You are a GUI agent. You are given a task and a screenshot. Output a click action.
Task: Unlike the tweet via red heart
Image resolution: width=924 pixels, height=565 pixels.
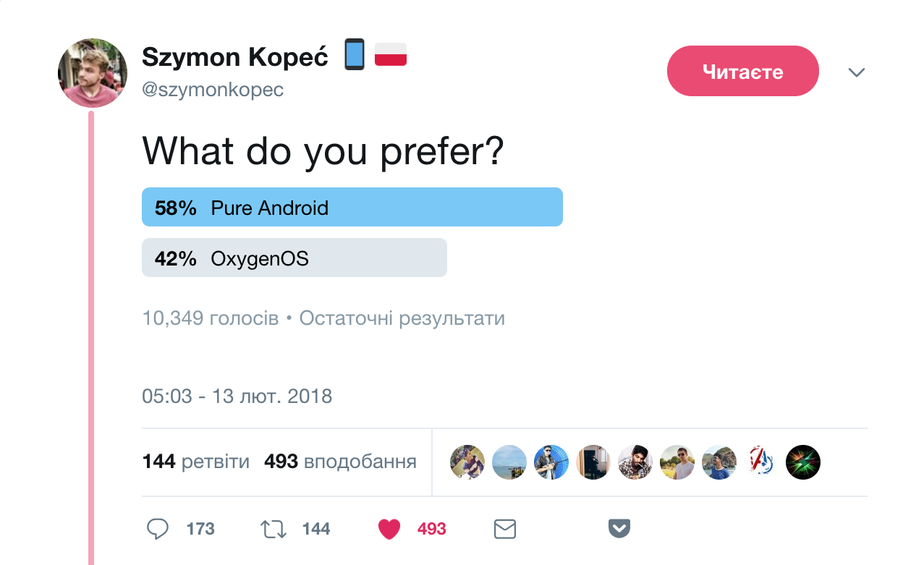[x=389, y=530]
